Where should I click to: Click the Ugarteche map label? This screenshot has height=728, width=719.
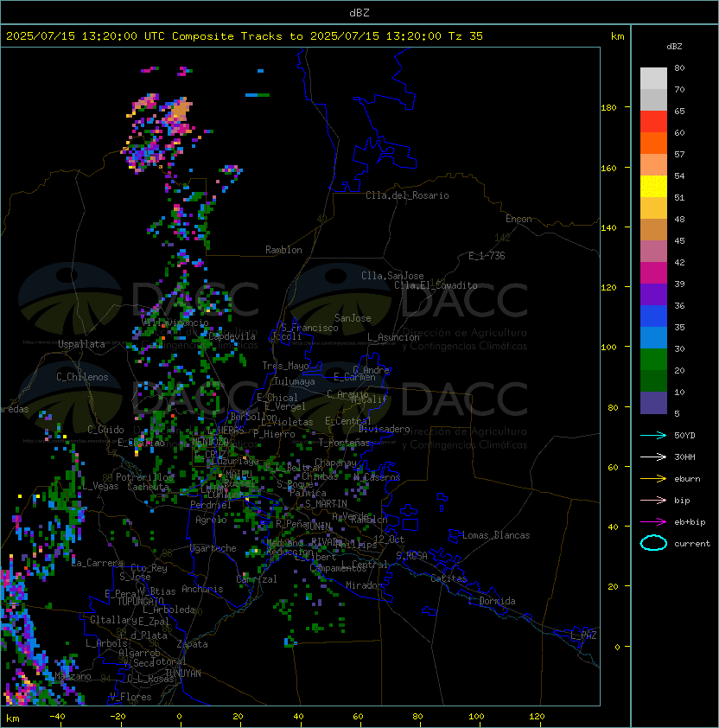click(x=213, y=548)
